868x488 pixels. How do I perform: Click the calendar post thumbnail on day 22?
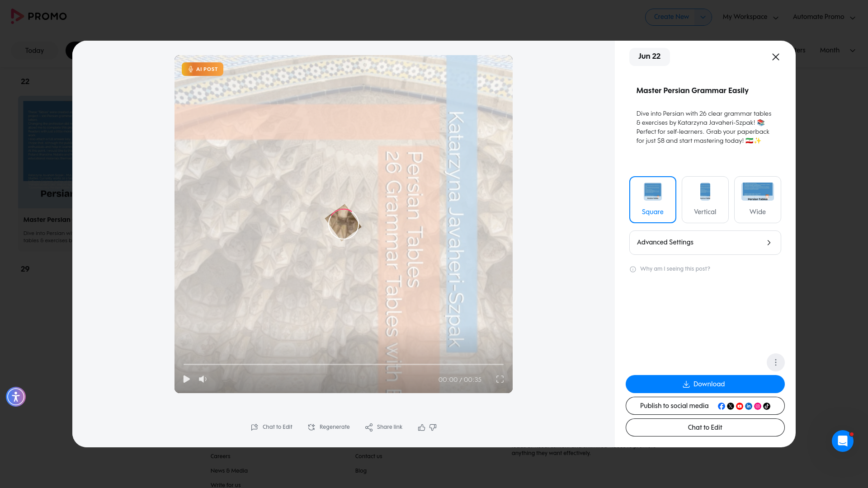point(45,152)
